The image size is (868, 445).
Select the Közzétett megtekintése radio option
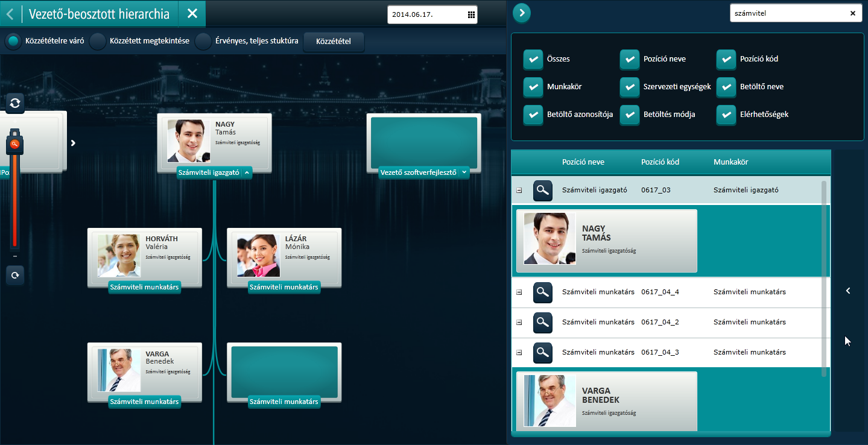point(98,42)
